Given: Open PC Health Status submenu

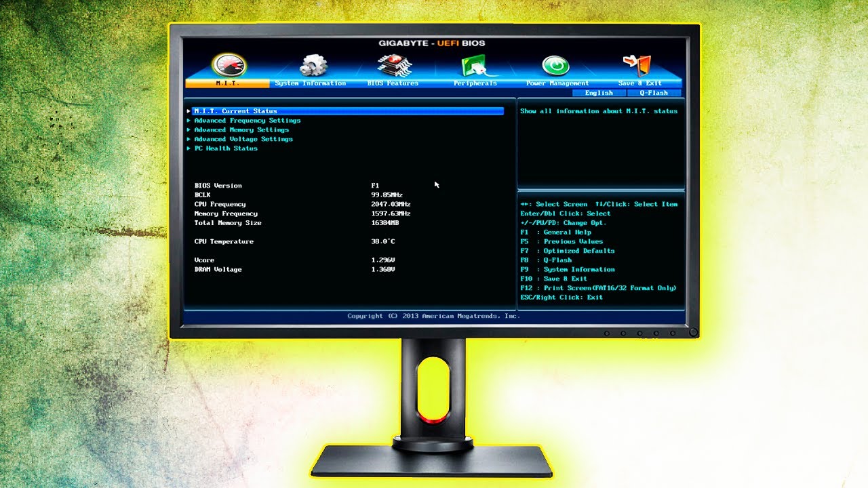Looking at the screenshot, I should [x=226, y=148].
